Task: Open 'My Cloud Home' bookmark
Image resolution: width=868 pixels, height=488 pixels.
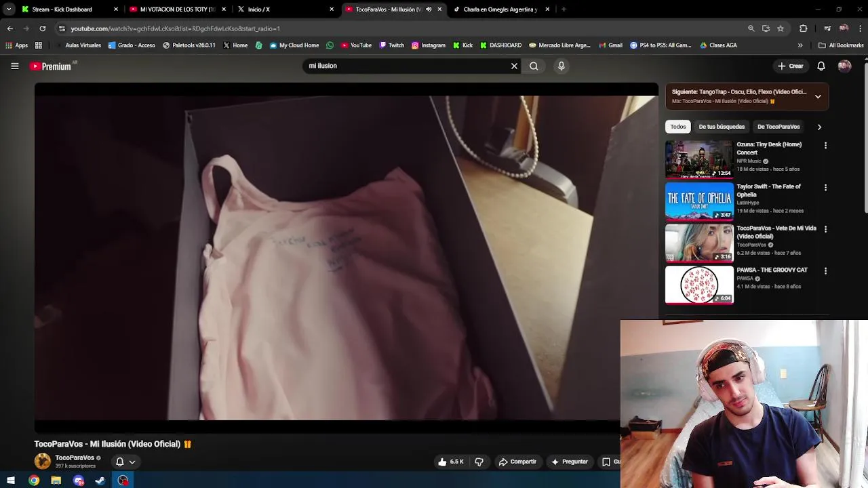Action: click(294, 45)
